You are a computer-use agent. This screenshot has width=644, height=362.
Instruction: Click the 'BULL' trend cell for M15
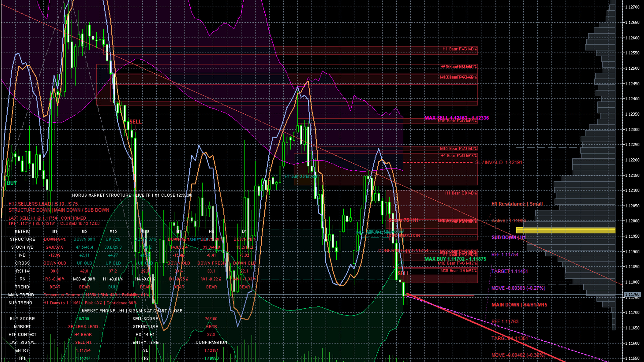point(113,287)
